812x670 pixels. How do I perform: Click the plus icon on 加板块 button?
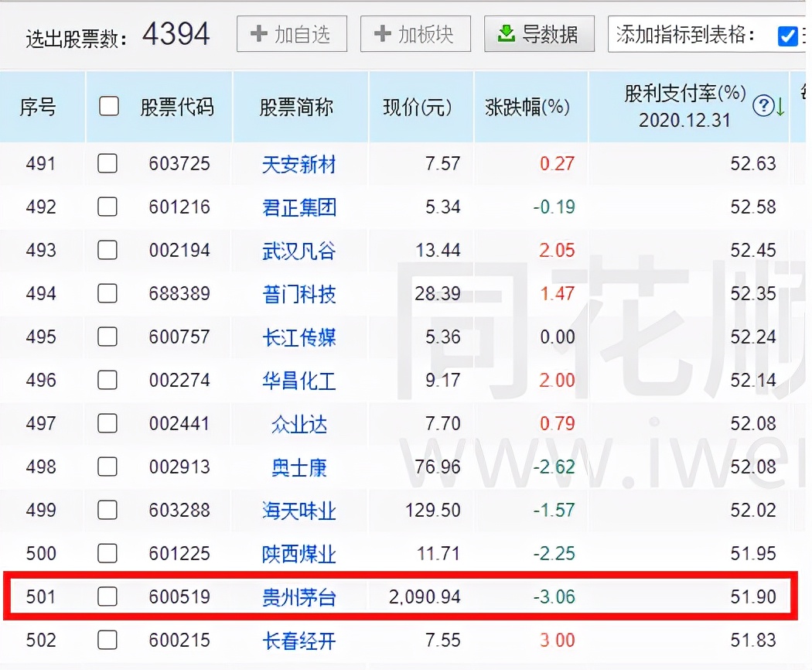coord(384,33)
